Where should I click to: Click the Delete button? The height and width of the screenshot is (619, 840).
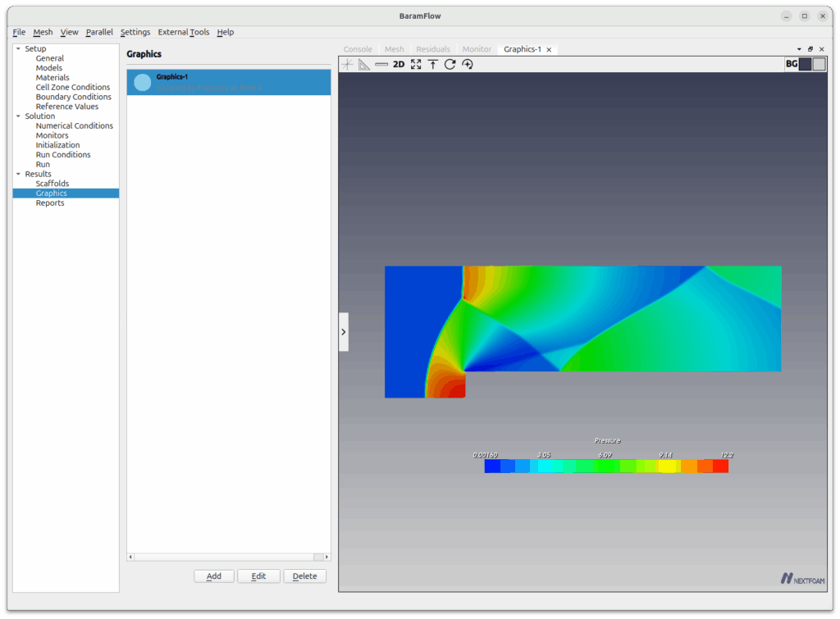point(305,576)
